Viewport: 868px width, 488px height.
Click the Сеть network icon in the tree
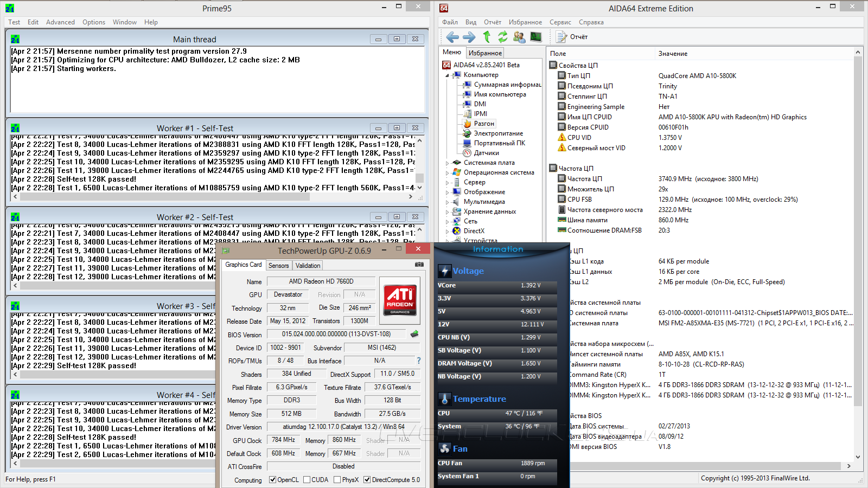(x=457, y=221)
